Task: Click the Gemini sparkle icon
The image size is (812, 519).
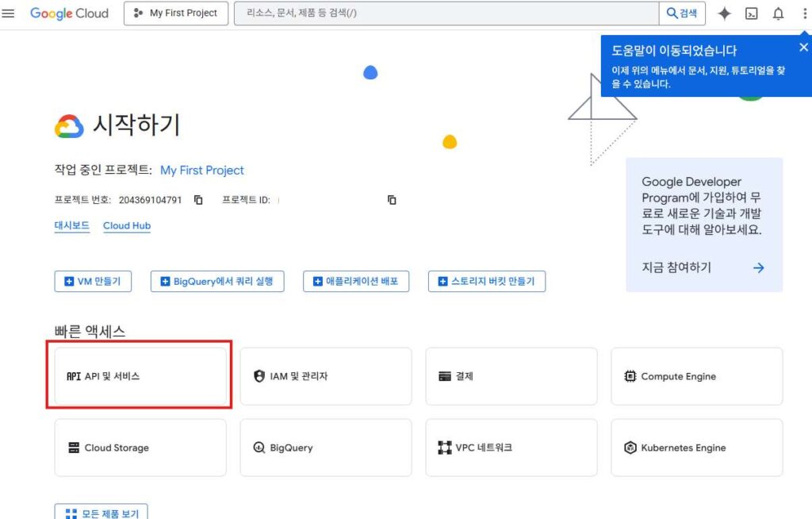Action: [724, 13]
